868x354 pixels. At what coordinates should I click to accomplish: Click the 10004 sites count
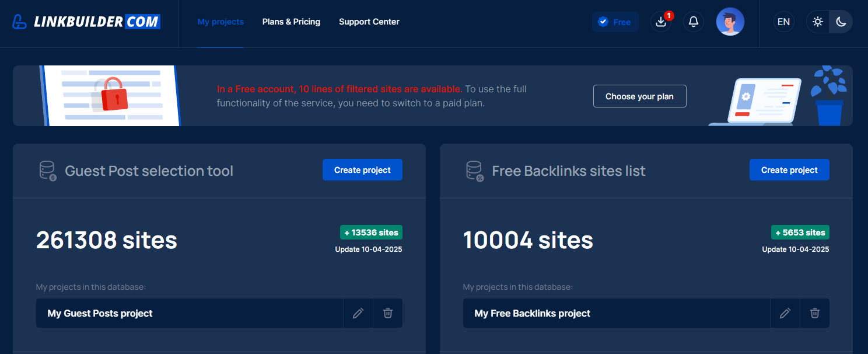pyautogui.click(x=528, y=240)
